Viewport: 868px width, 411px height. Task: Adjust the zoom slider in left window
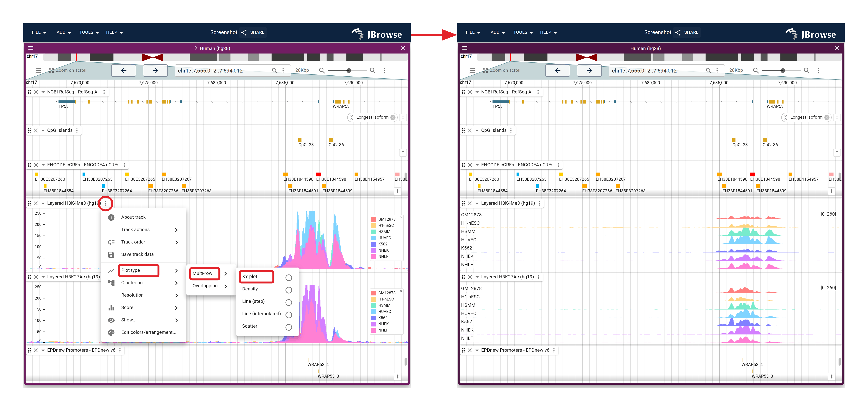point(349,70)
